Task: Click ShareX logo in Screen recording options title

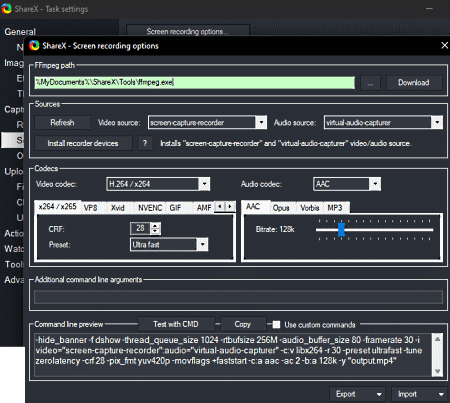Action: (34, 46)
